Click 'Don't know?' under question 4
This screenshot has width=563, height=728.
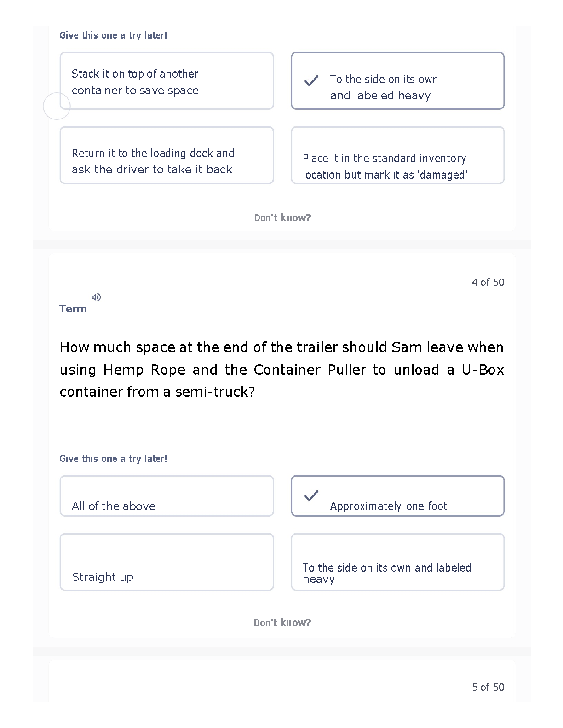click(282, 623)
